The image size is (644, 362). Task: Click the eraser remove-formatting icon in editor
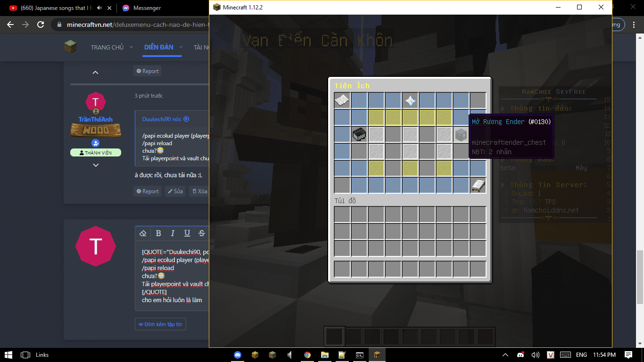143,233
